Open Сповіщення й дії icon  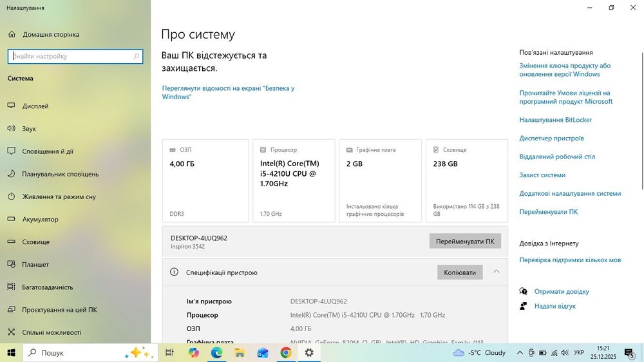tap(12, 151)
